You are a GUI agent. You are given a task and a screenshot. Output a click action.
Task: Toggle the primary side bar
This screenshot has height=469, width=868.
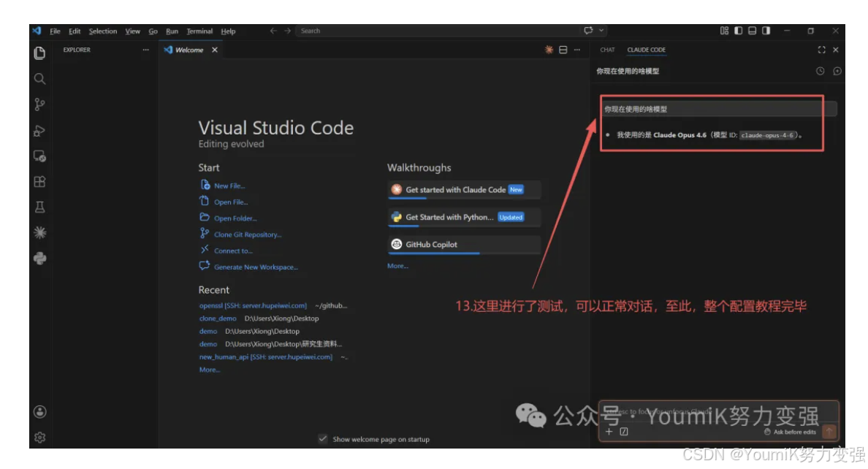coord(738,31)
